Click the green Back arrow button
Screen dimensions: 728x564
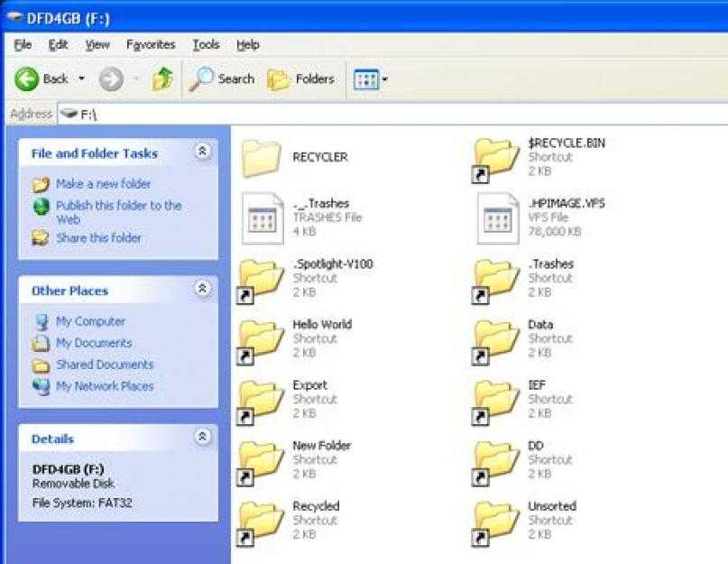point(26,79)
